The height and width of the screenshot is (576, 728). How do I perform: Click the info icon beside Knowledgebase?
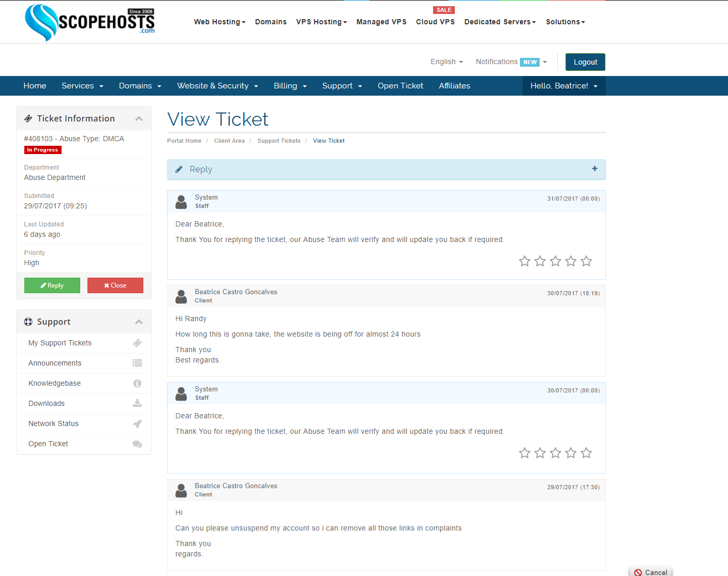point(137,383)
